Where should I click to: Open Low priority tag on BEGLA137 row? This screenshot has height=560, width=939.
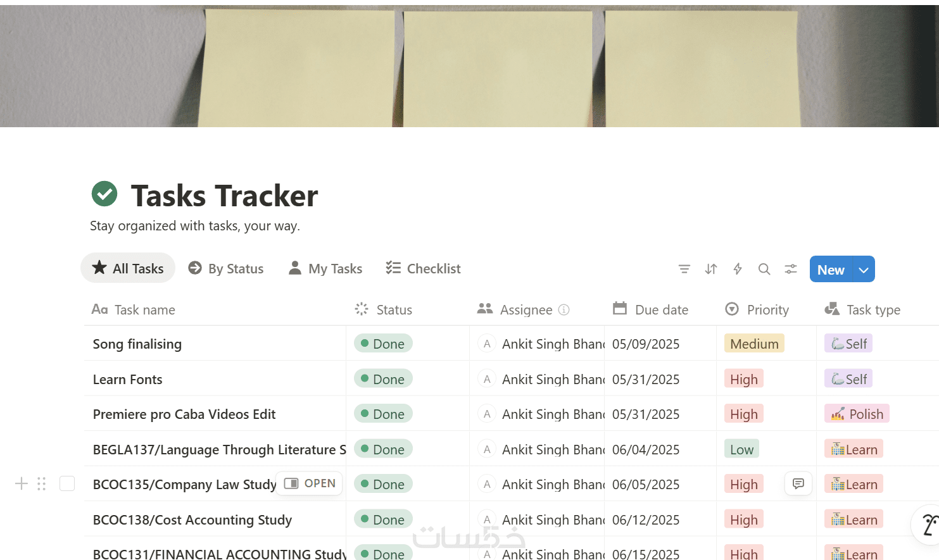pyautogui.click(x=741, y=449)
